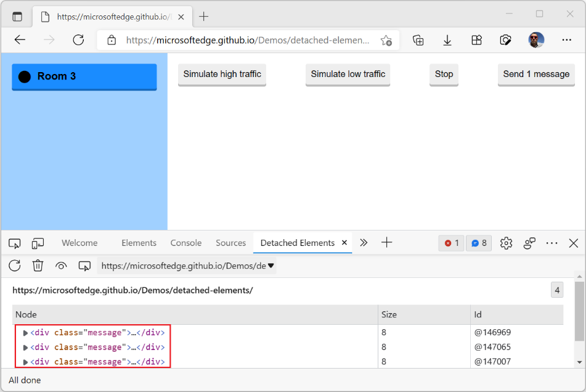
Task: Add this page to favorites star
Action: point(386,40)
